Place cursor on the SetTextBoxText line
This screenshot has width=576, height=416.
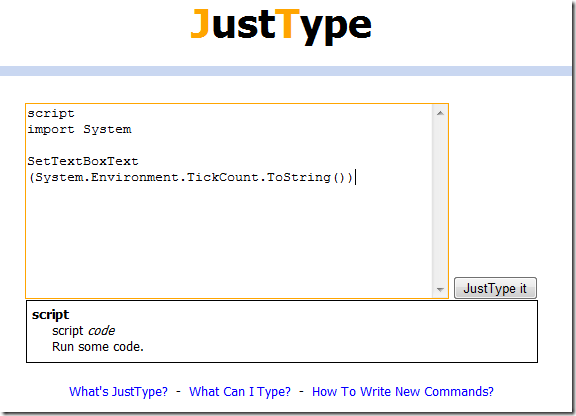pos(83,161)
